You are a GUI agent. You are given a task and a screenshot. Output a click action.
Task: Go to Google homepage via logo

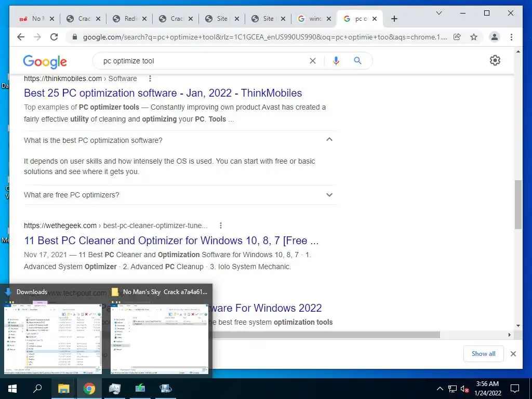[45, 61]
